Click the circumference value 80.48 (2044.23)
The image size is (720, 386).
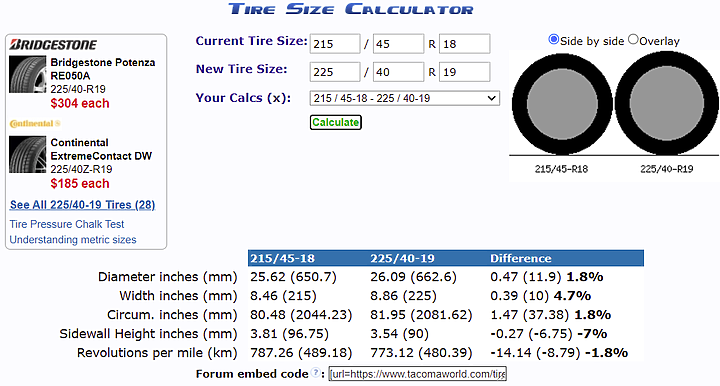301,315
